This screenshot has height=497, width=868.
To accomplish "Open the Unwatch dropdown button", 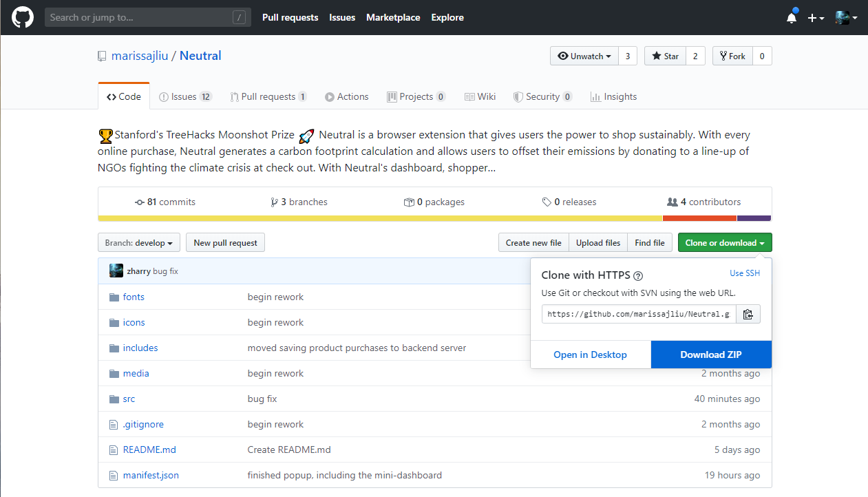I will coord(584,56).
